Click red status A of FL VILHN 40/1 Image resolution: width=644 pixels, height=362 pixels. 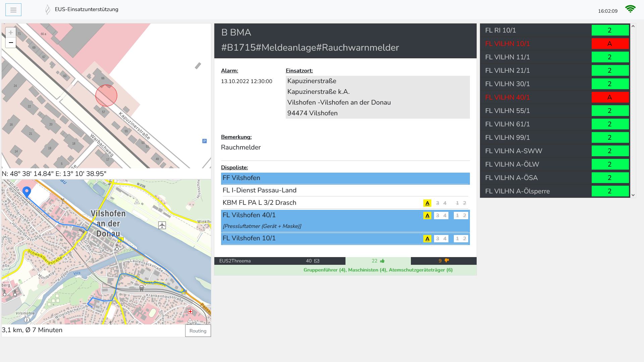click(610, 97)
